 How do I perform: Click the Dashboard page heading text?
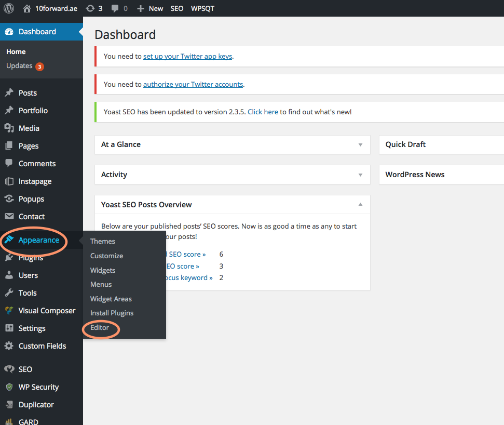coord(125,34)
